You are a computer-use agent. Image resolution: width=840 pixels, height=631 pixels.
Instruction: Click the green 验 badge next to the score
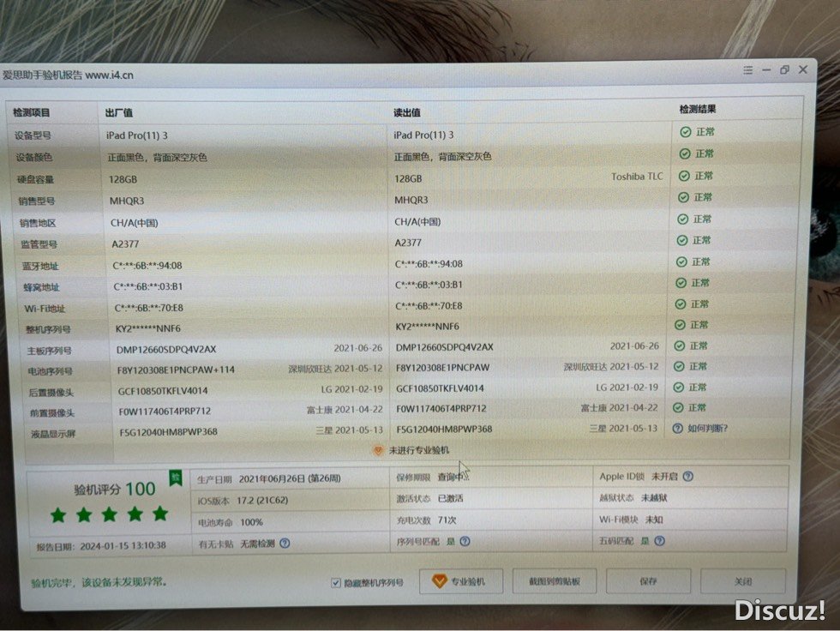click(x=176, y=478)
